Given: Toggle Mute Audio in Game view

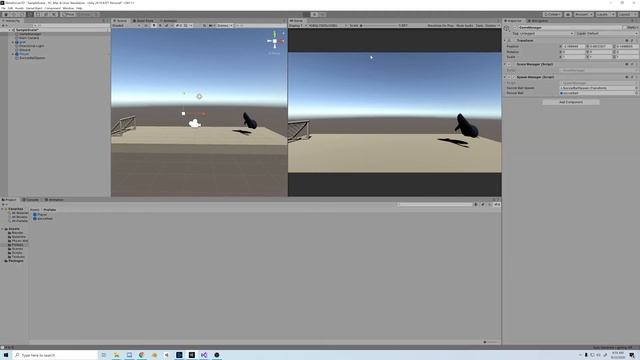Looking at the screenshot, I should pyautogui.click(x=464, y=25).
